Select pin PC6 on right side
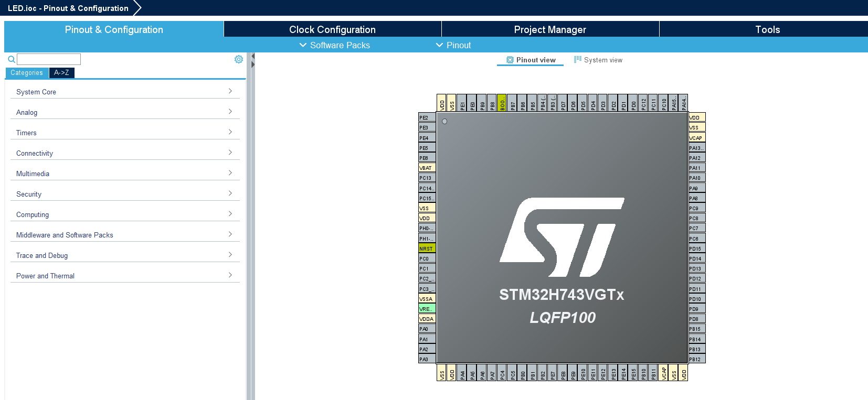868x400 pixels. (x=697, y=239)
